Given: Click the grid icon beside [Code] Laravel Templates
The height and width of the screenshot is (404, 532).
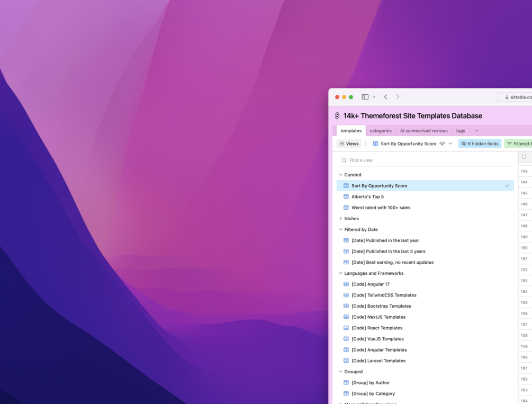Looking at the screenshot, I should click(x=346, y=361).
